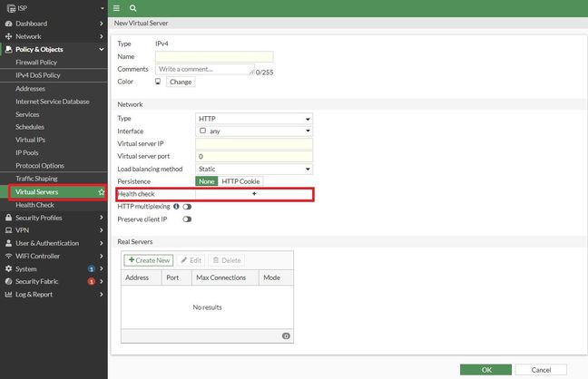
Task: Click the interface icon beside any
Action: (203, 131)
